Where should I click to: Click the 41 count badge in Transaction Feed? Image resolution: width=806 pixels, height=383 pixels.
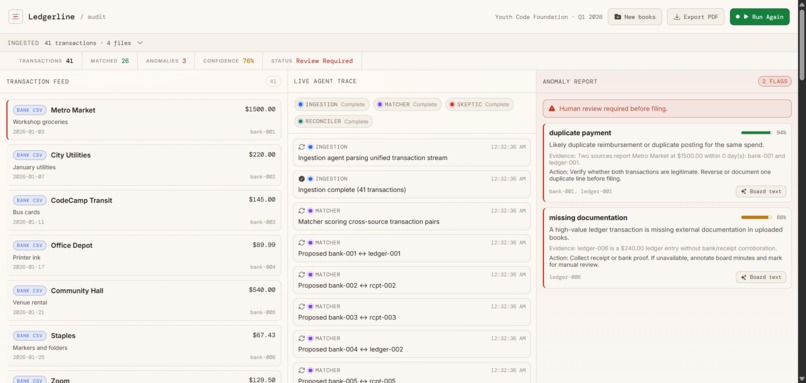coord(273,81)
